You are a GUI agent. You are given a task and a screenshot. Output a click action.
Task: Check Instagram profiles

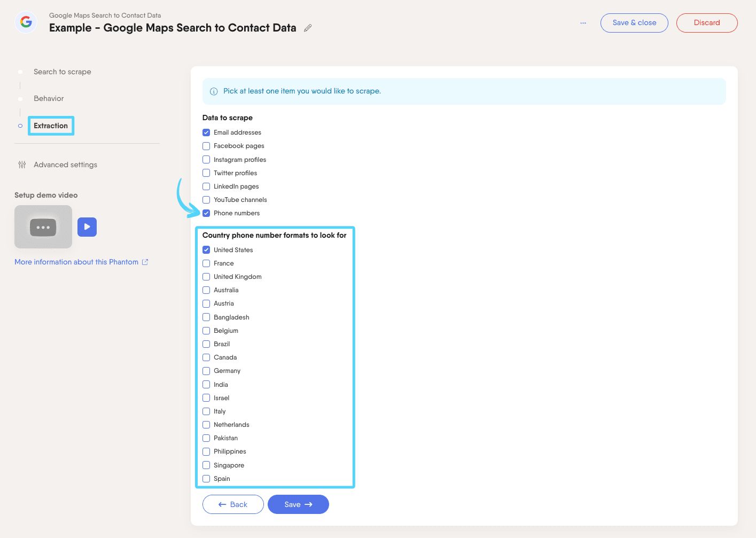click(x=206, y=160)
